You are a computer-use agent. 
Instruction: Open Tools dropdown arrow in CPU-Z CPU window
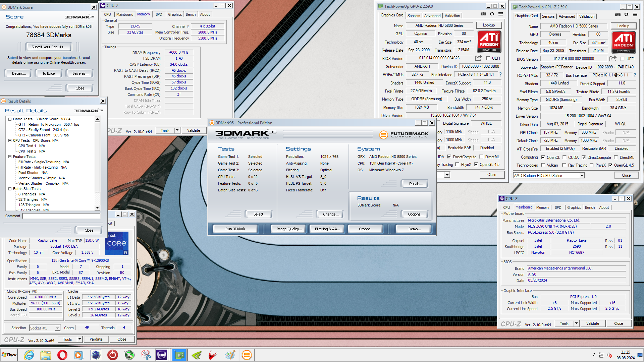79,339
